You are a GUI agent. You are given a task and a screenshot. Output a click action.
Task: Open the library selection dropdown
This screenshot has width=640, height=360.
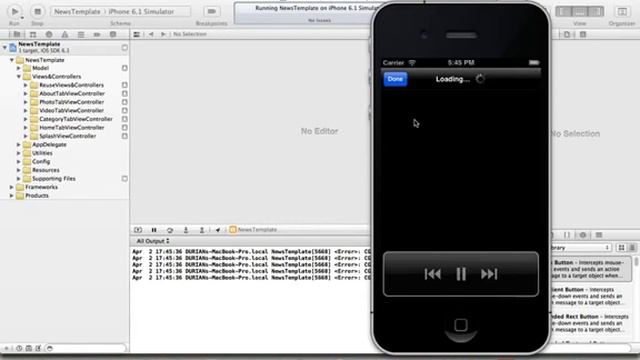click(581, 247)
